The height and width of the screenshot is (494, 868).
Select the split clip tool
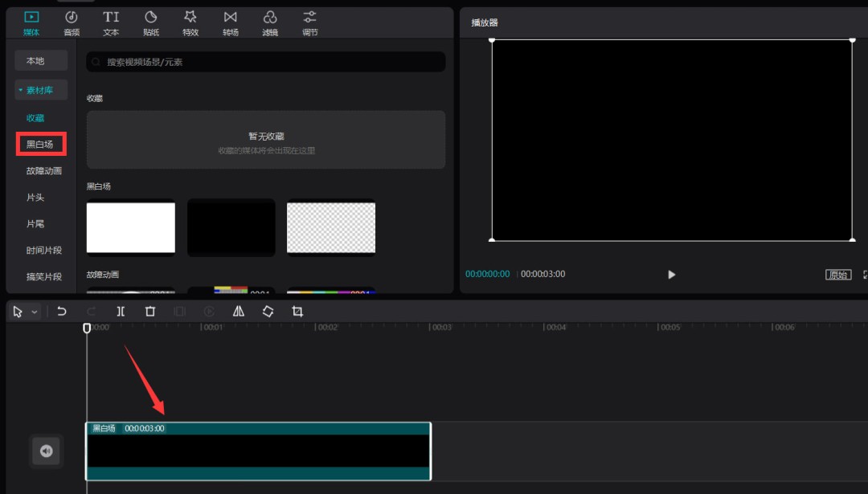[x=121, y=312]
